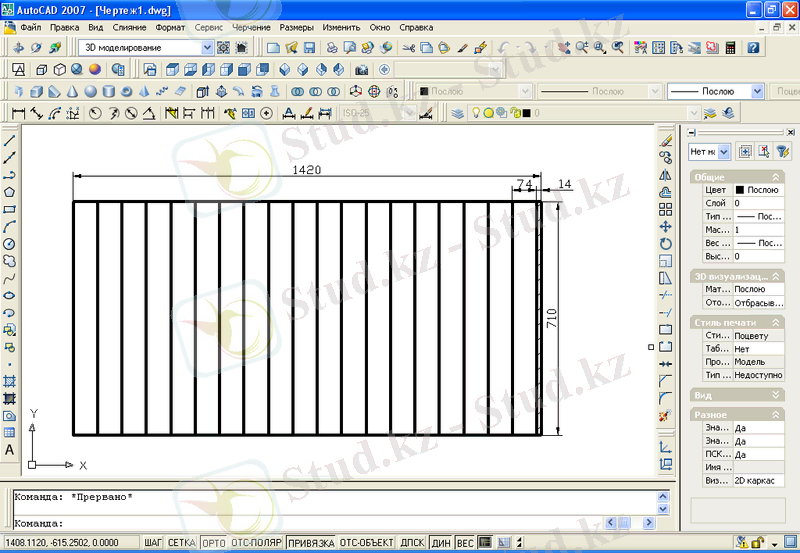Click the Sphere 3D modeling icon
The width and height of the screenshot is (800, 553).
tap(91, 91)
